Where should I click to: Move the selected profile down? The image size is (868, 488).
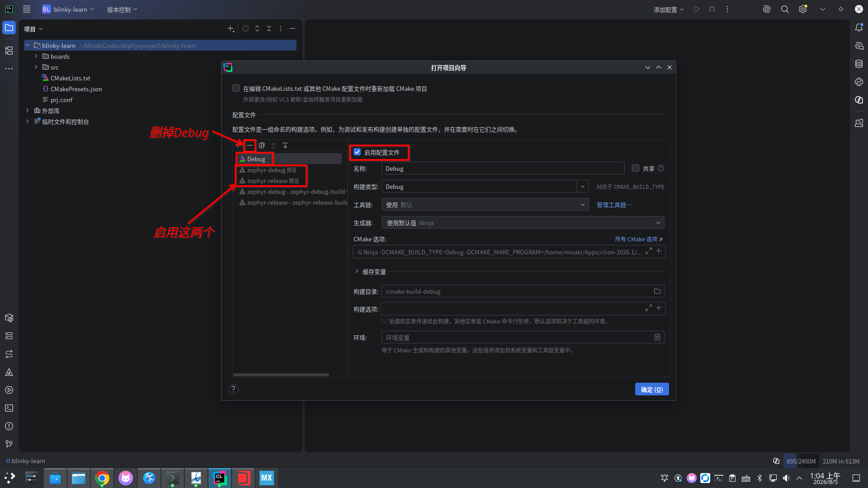pos(285,145)
